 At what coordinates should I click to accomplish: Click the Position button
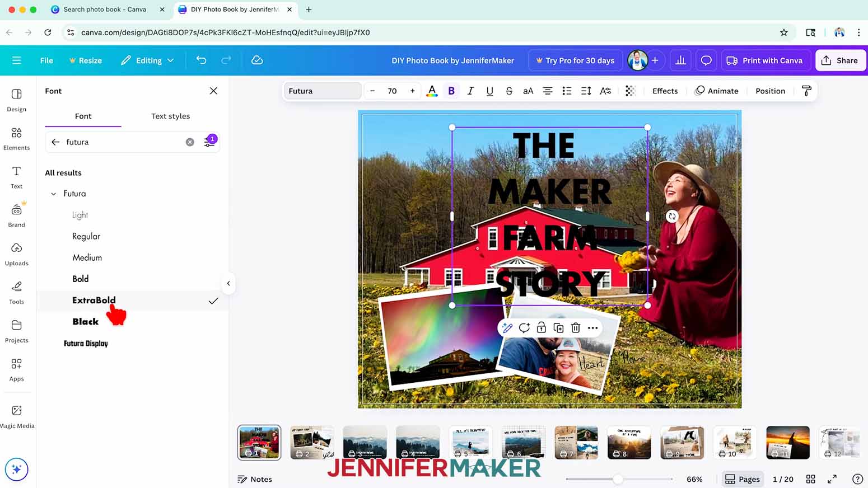tap(770, 91)
